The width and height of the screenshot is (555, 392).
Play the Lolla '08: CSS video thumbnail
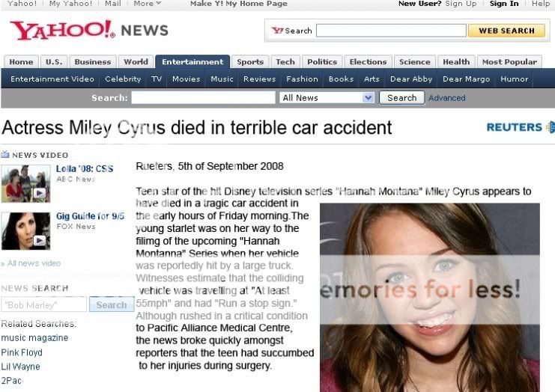tap(25, 184)
